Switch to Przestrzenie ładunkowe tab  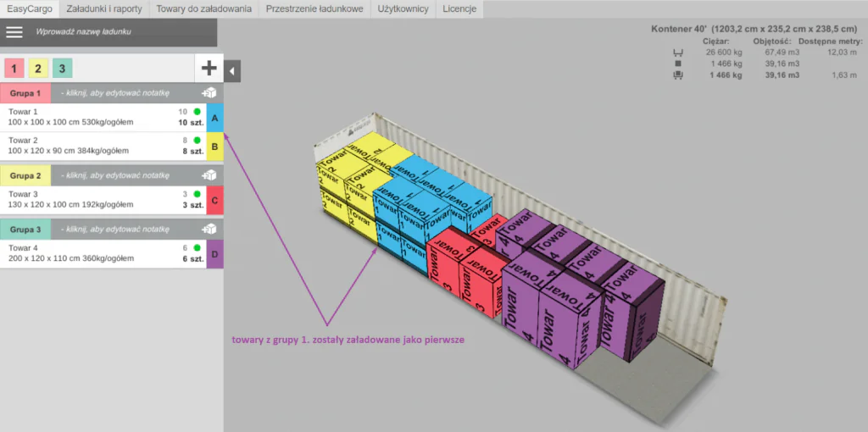pos(314,8)
